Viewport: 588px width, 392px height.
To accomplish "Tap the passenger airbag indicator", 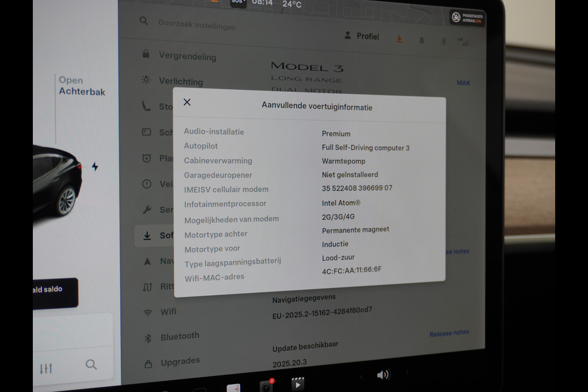I will (x=467, y=18).
